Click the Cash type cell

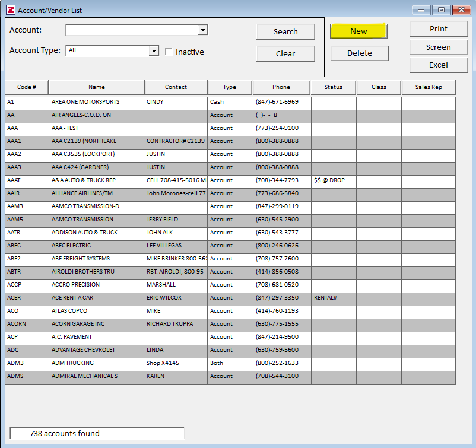tap(230, 103)
